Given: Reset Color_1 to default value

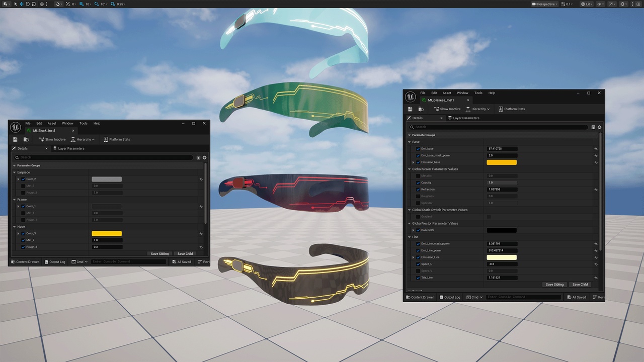Looking at the screenshot, I should click(x=201, y=206).
